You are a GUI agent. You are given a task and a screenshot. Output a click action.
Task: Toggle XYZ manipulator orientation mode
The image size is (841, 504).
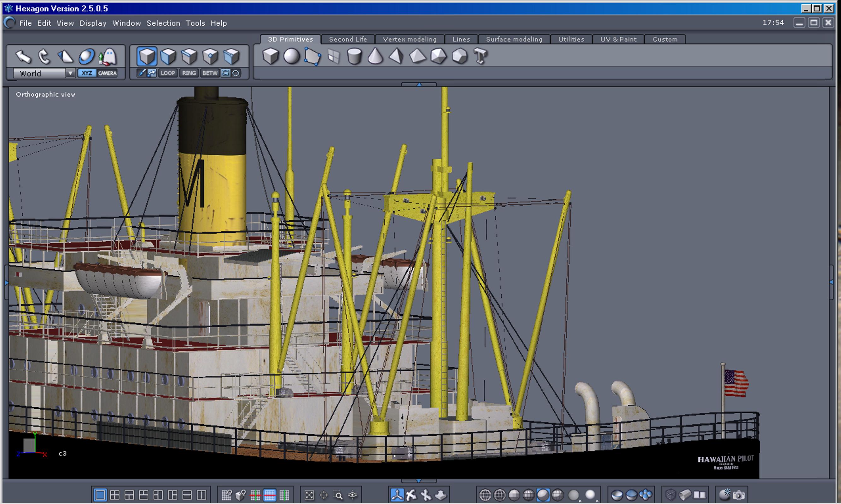click(x=87, y=73)
